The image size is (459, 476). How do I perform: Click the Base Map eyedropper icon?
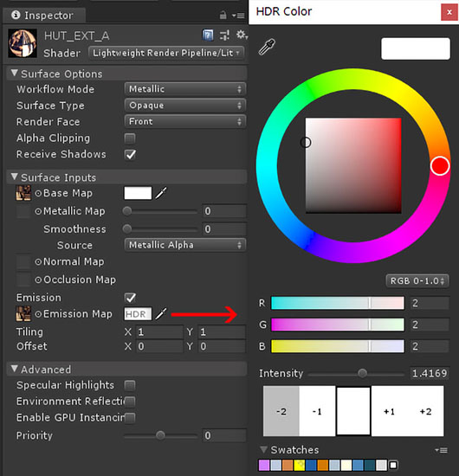(x=161, y=193)
